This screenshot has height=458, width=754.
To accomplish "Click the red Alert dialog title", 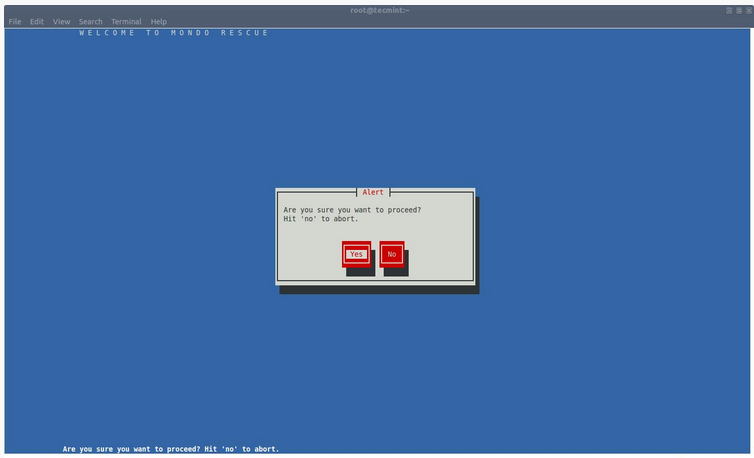I will (373, 192).
